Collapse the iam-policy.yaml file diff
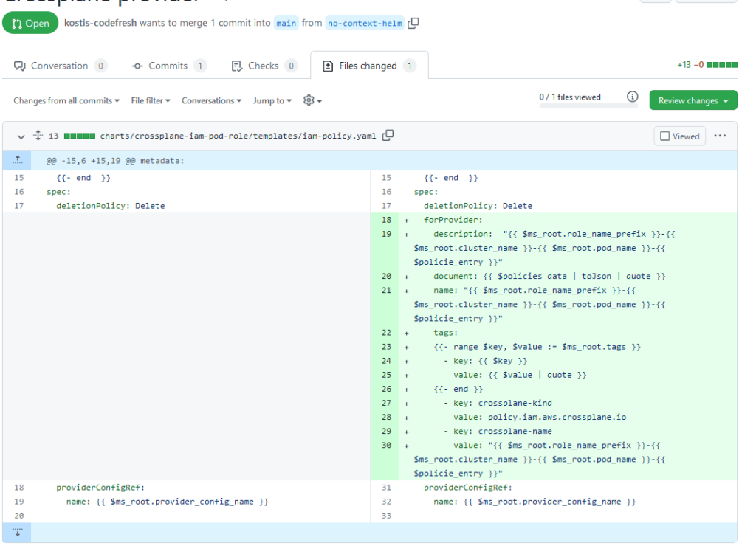This screenshot has height=560, width=756. (21, 136)
